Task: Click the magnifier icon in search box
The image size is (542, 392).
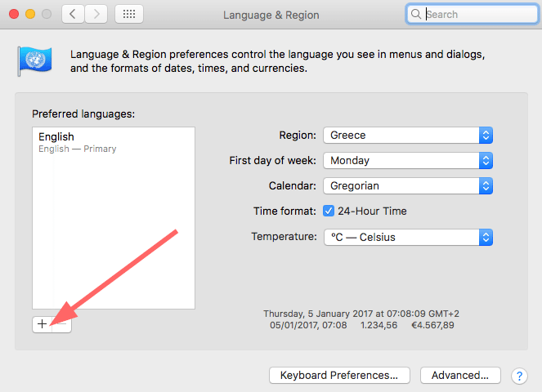Action: (416, 14)
